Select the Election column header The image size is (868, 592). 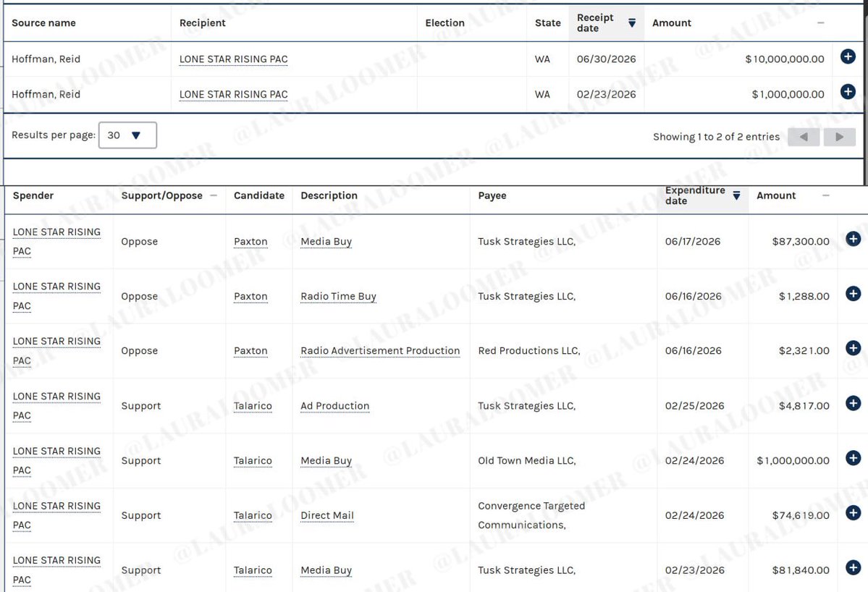[444, 22]
